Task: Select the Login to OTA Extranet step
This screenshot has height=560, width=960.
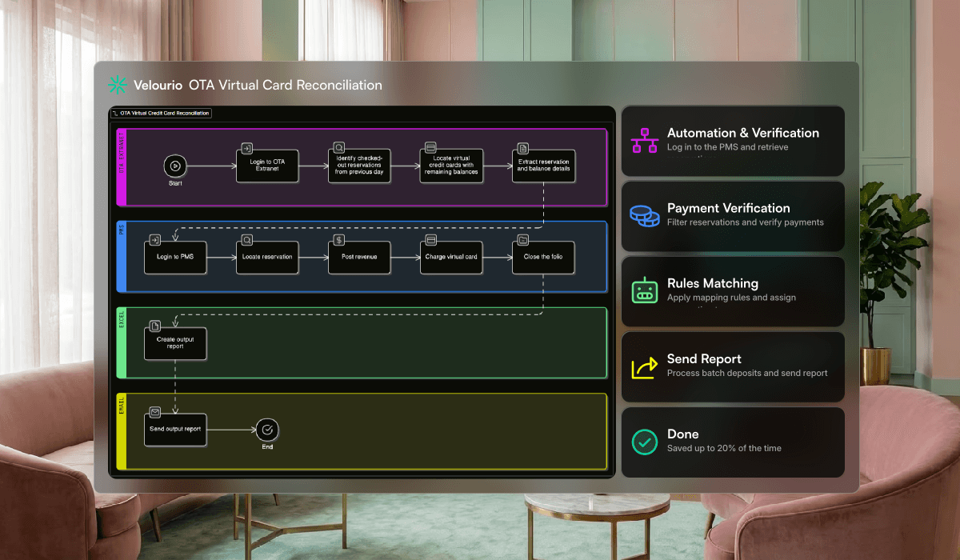Action: point(267,166)
